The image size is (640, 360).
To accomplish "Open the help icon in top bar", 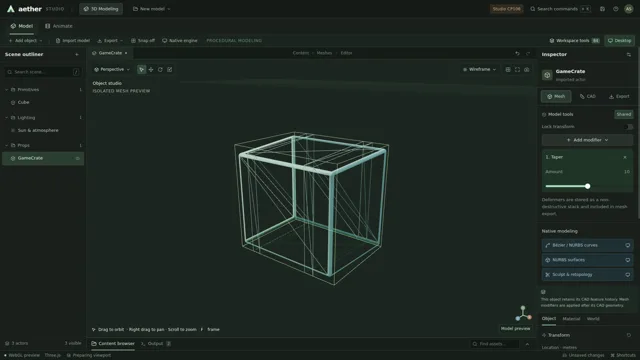I will coord(616,9).
